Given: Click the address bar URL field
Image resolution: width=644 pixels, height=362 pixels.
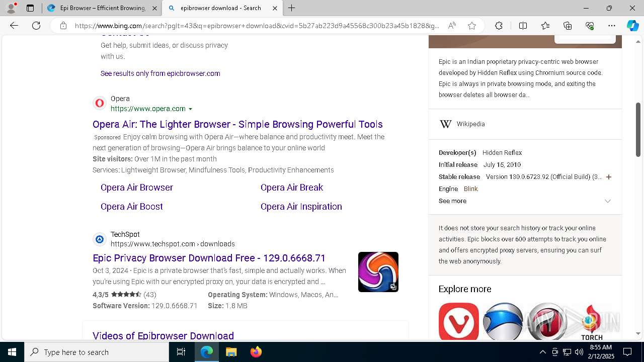Looking at the screenshot, I should pos(257,26).
